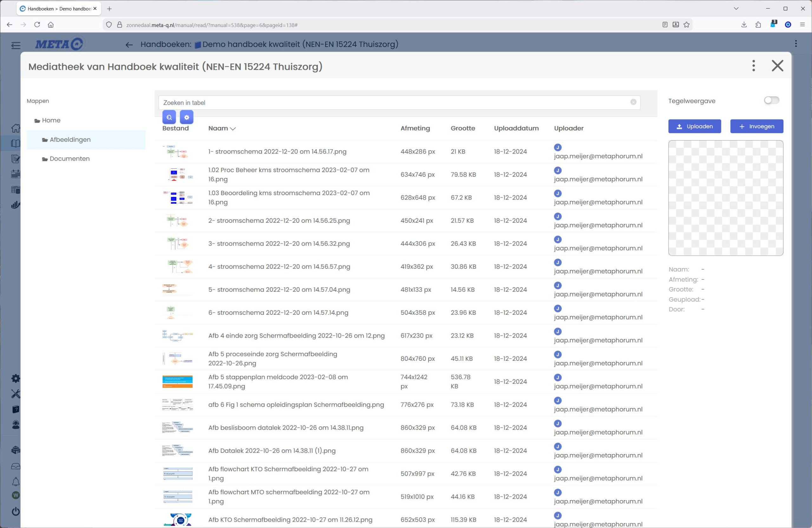Enable the Tegelweergave toggle
The image size is (812, 528).
pos(771,100)
